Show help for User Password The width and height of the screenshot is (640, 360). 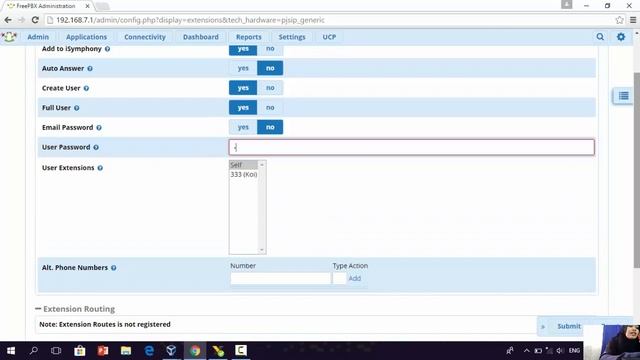coord(96,147)
